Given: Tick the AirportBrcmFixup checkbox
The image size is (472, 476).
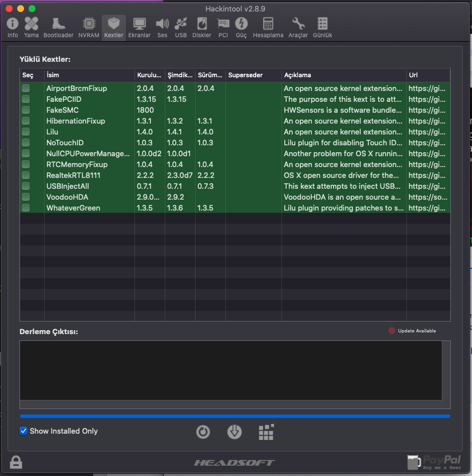Looking at the screenshot, I should coord(26,88).
